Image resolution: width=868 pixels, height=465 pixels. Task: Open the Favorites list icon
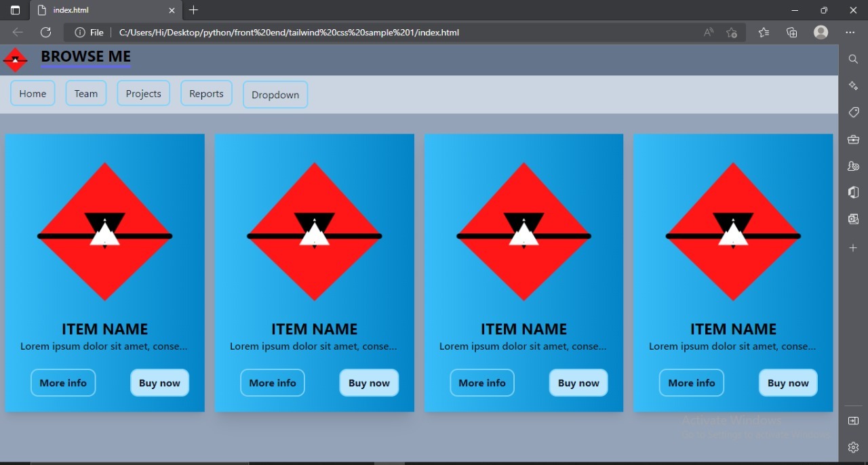(764, 32)
